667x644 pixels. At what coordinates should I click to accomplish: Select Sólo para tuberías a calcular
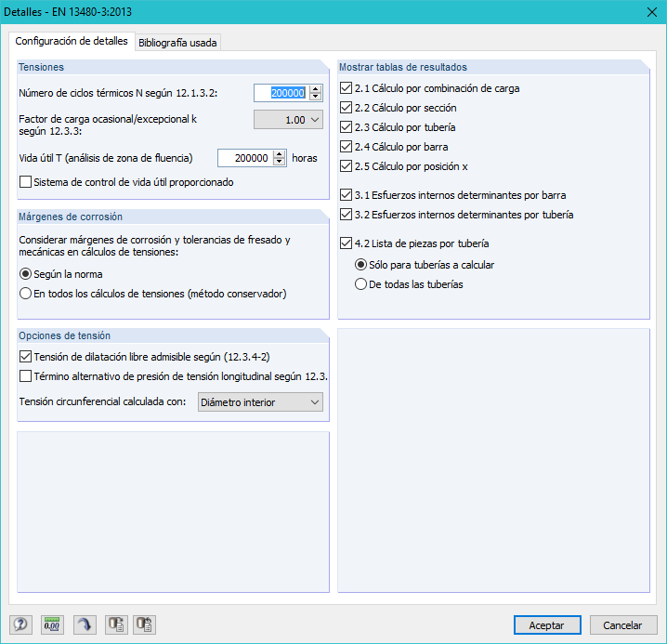click(x=360, y=265)
